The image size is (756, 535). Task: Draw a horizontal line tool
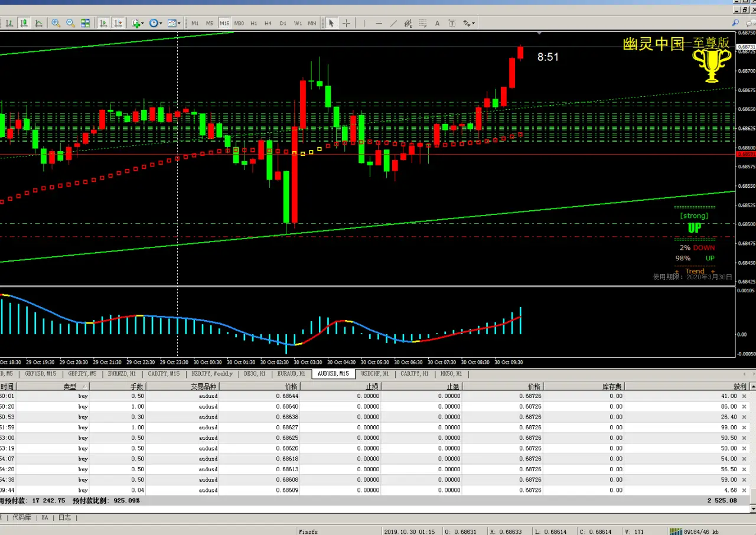(379, 23)
